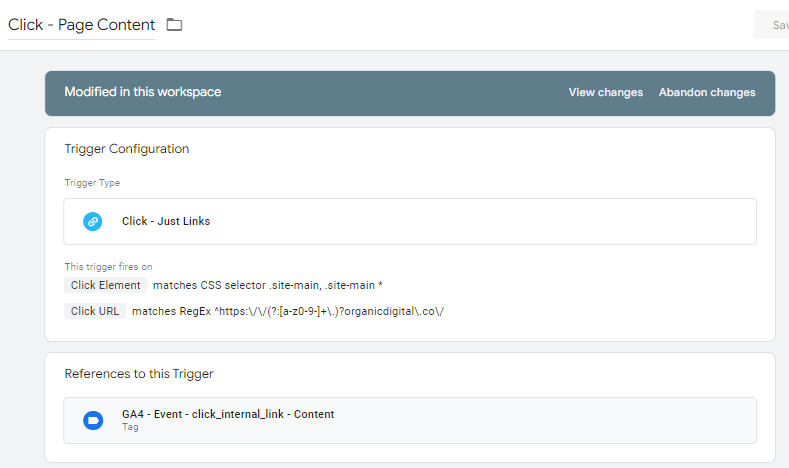
Task: Click the CSS selector condition '.site-main'
Action: click(268, 285)
